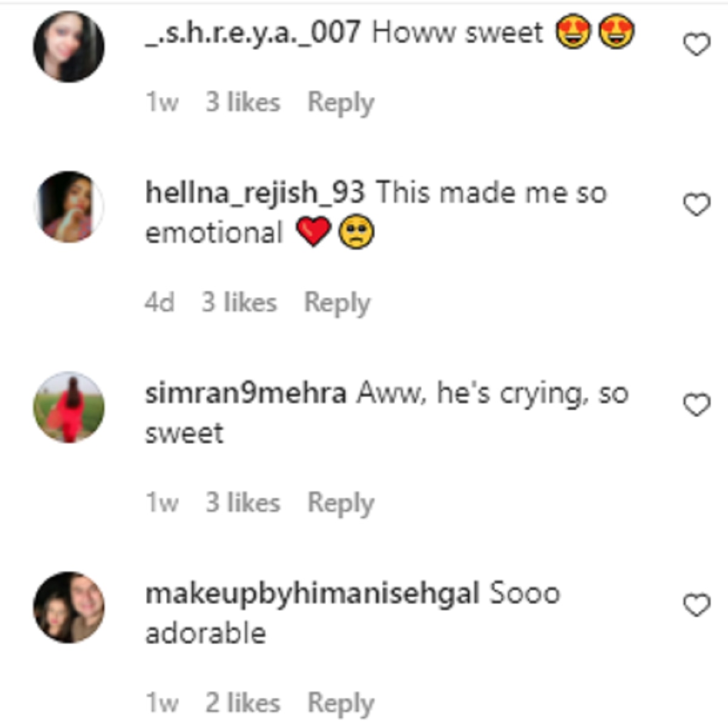Open username _.s.h.r.e.y.a._007
Image resolution: width=728 pixels, height=721 pixels.
(x=253, y=32)
